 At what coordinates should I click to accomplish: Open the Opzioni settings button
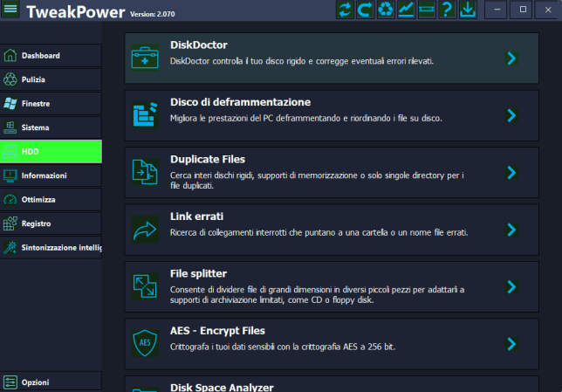click(x=51, y=382)
